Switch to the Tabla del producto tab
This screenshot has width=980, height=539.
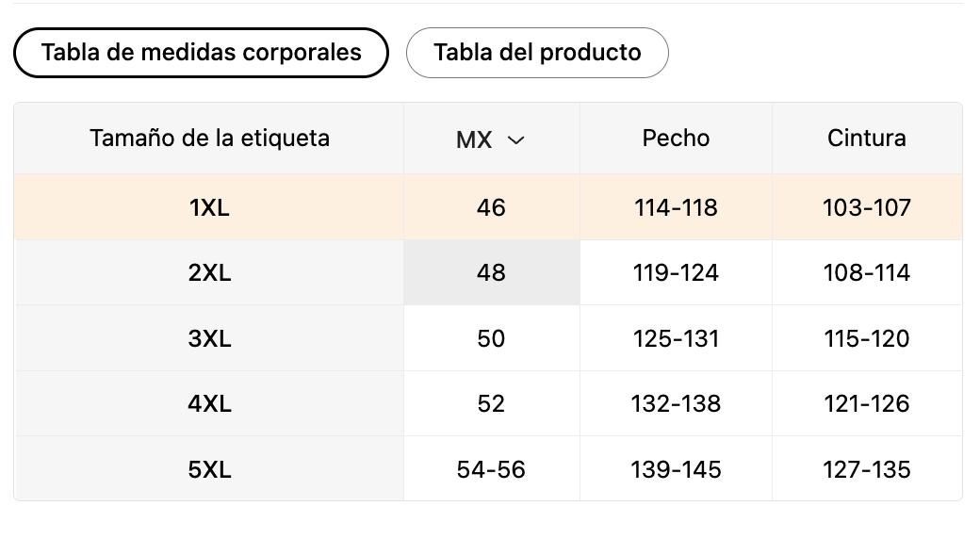[537, 53]
